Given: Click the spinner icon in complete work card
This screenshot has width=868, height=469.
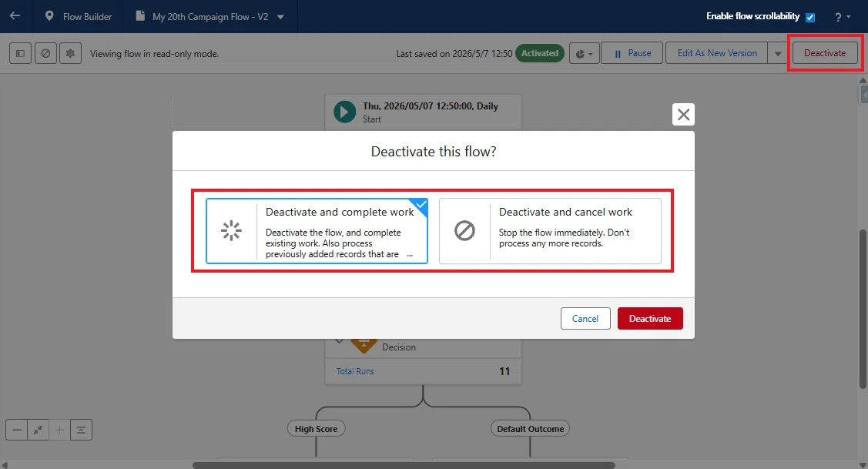Looking at the screenshot, I should (x=231, y=231).
